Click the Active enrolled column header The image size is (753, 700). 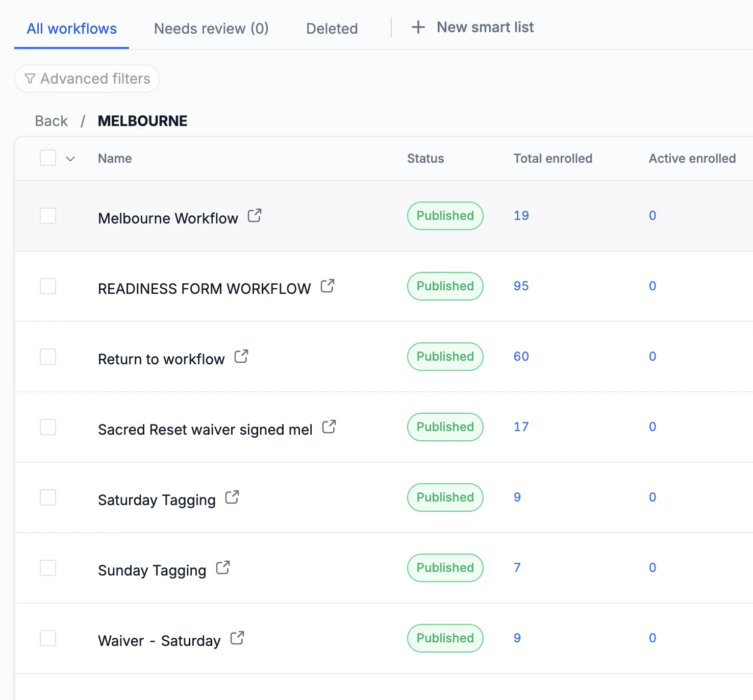tap(692, 159)
